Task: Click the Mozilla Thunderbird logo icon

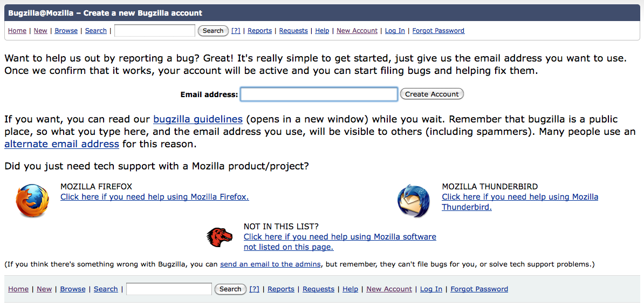Action: 414,201
